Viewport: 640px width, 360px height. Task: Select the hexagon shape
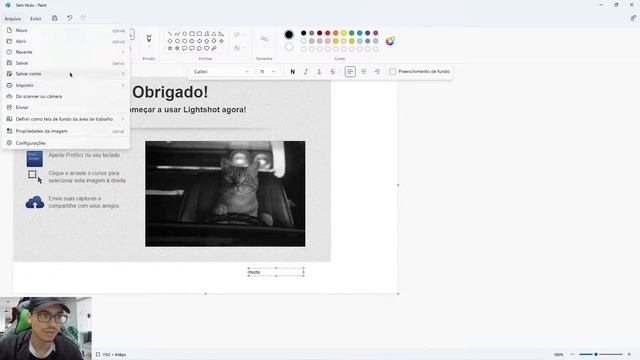(x=184, y=41)
